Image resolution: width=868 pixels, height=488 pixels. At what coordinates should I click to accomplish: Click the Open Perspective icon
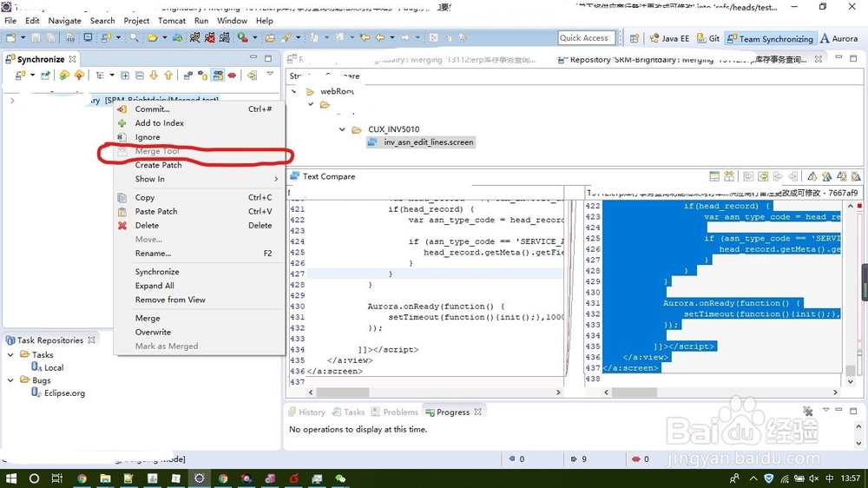[635, 38]
